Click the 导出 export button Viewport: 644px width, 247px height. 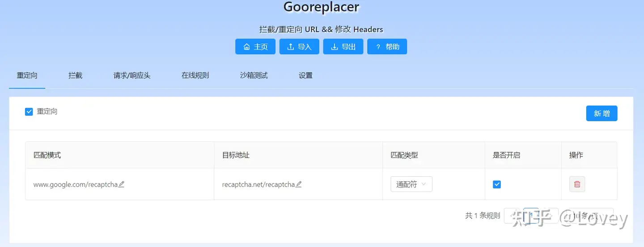[343, 47]
